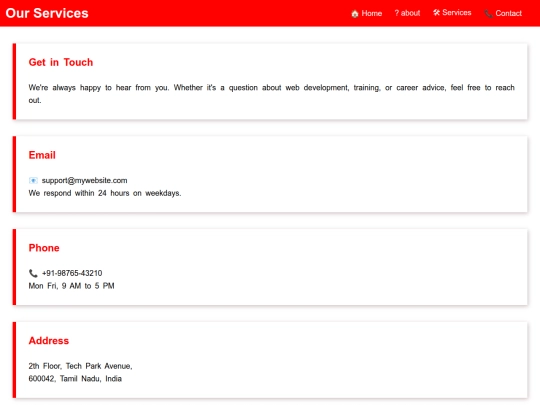The width and height of the screenshot is (540, 405).
Task: Click the '2th Floor, Tech Park Avenue' line
Action: [x=80, y=366]
